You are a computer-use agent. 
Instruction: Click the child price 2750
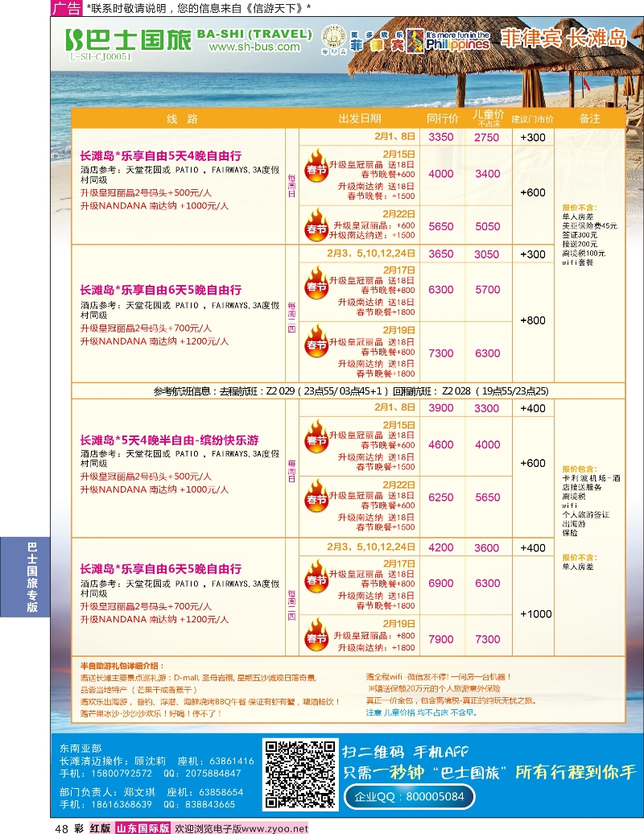coord(486,137)
